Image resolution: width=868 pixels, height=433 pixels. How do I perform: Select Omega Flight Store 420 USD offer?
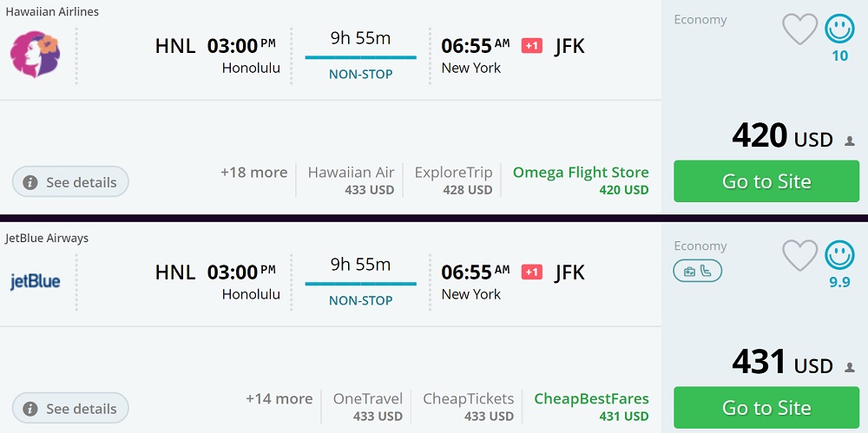click(x=581, y=180)
